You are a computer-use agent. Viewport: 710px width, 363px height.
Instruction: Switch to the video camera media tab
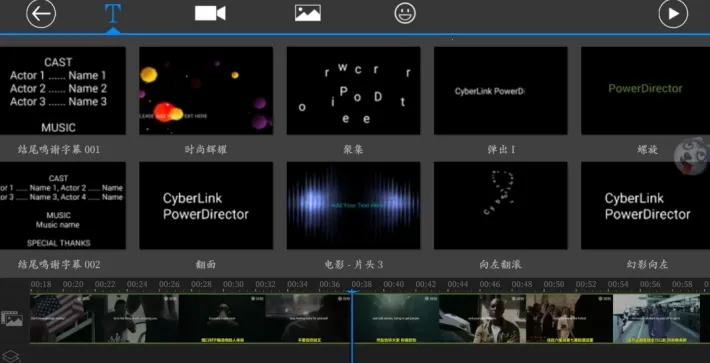point(210,13)
